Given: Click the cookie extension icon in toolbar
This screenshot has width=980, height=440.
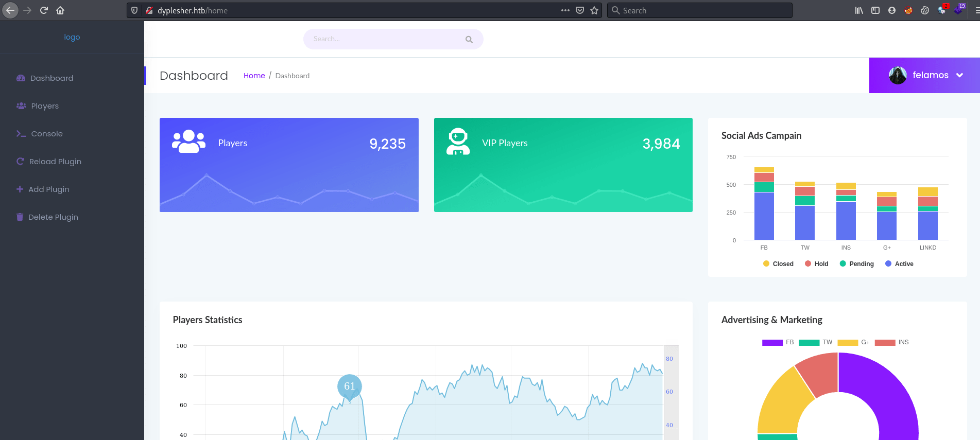Looking at the screenshot, I should (925, 10).
